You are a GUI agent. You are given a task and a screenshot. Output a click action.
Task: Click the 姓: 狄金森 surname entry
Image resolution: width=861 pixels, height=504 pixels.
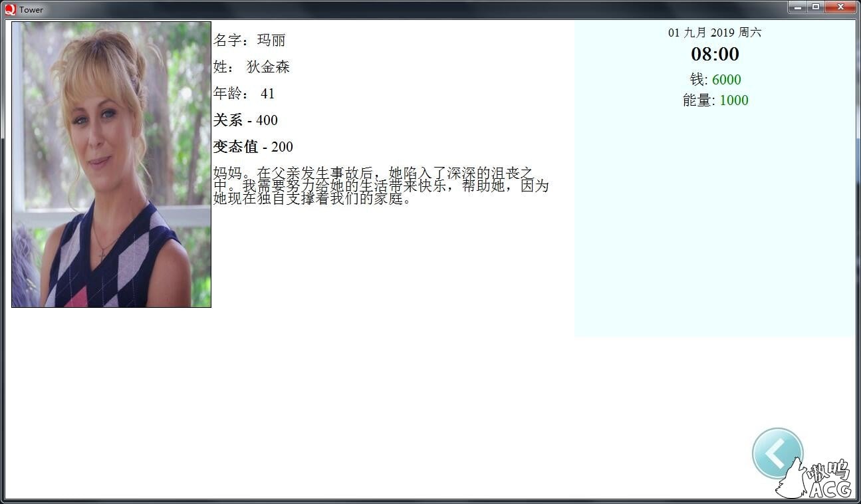(253, 67)
